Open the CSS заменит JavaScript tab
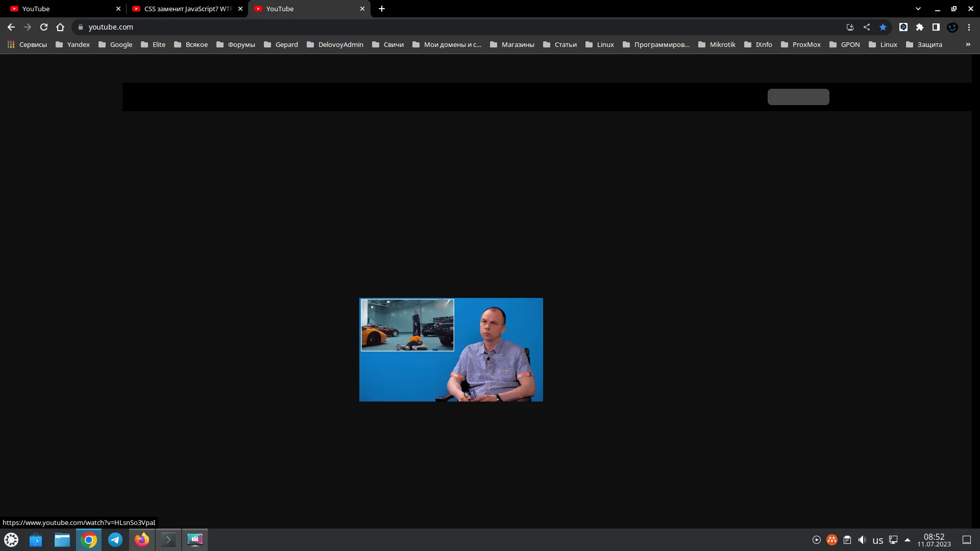 tap(185, 8)
